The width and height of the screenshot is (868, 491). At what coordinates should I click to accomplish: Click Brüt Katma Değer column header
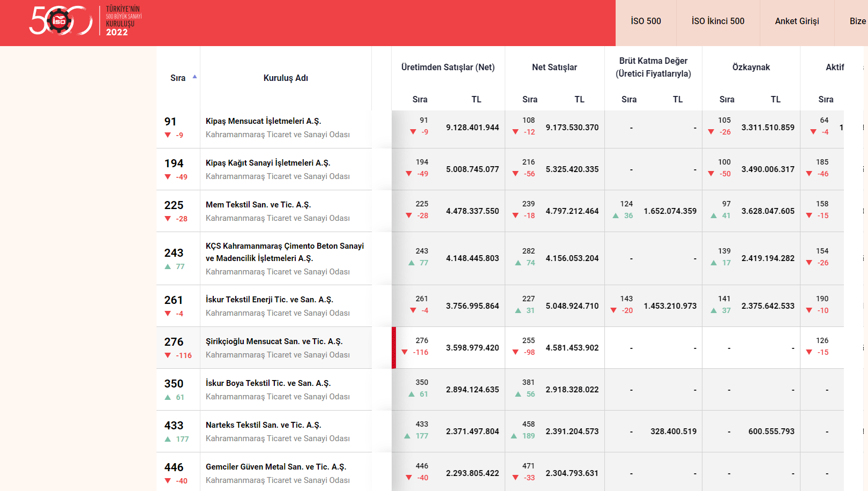click(653, 68)
